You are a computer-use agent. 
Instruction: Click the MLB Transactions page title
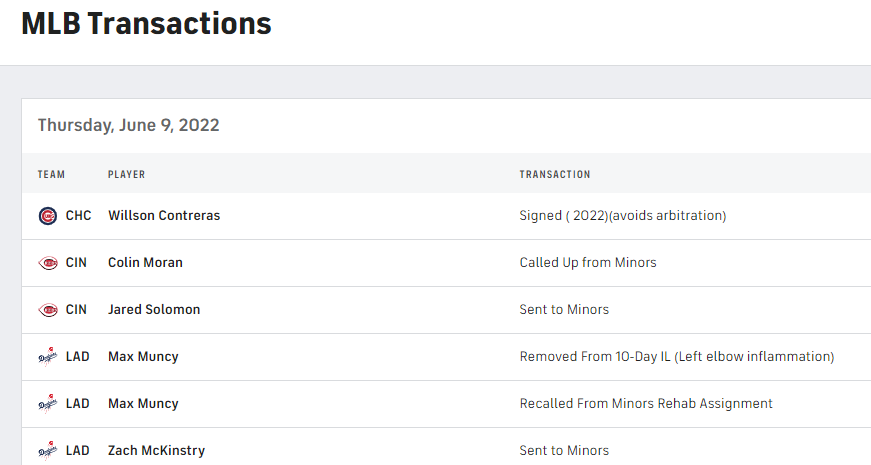pyautogui.click(x=146, y=23)
